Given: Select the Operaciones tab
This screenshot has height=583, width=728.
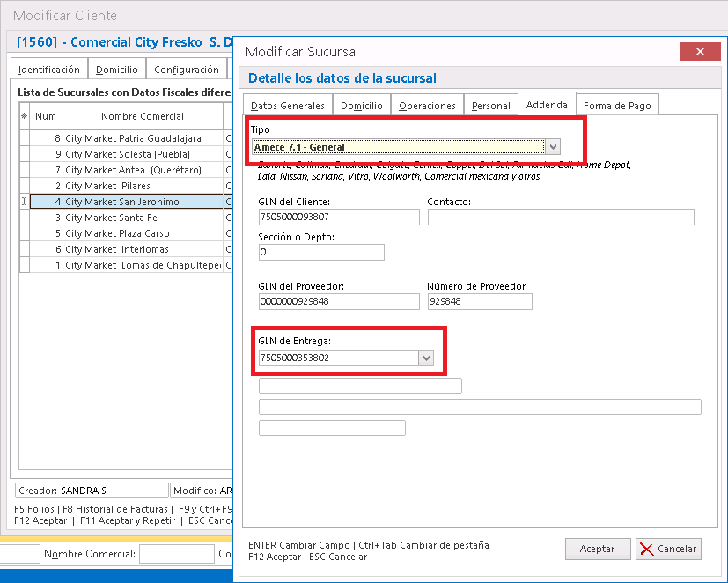Looking at the screenshot, I should click(x=427, y=106).
